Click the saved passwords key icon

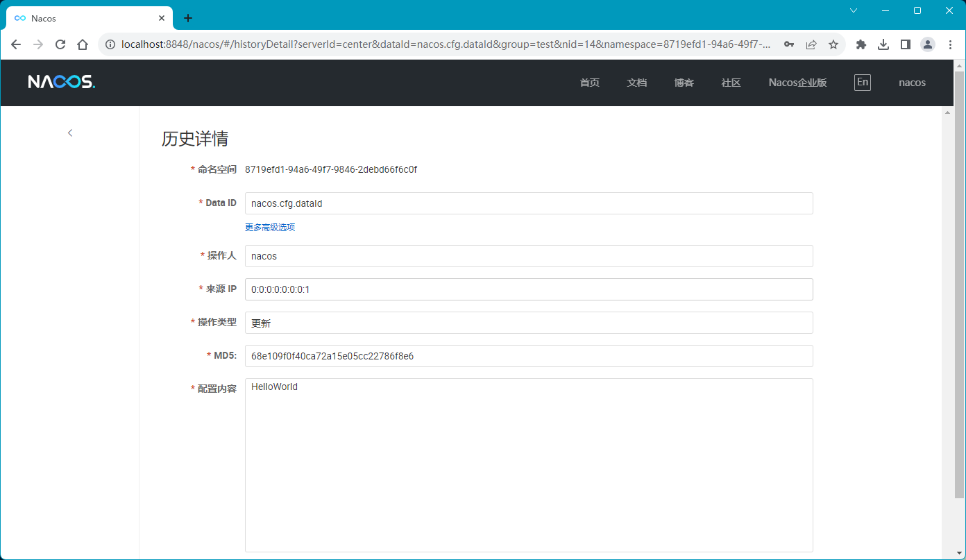pyautogui.click(x=789, y=44)
